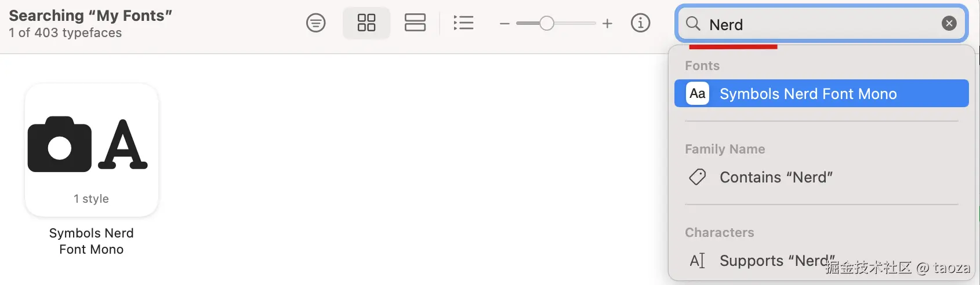Select Symbols Nerd Font Mono suggestion

pos(821,93)
